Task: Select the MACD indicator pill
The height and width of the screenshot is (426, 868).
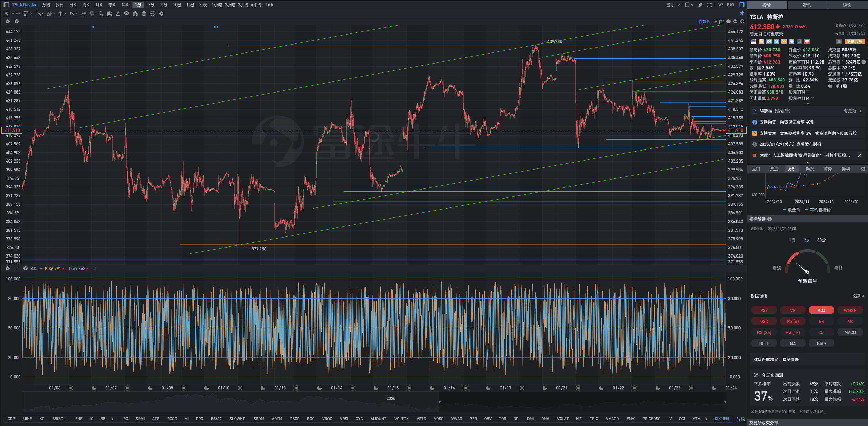Action: [850, 332]
